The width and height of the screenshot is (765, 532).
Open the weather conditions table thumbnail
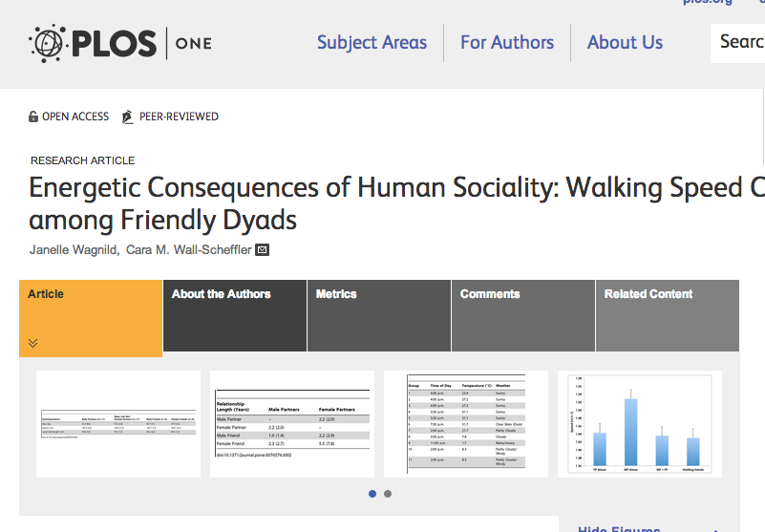pyautogui.click(x=465, y=424)
